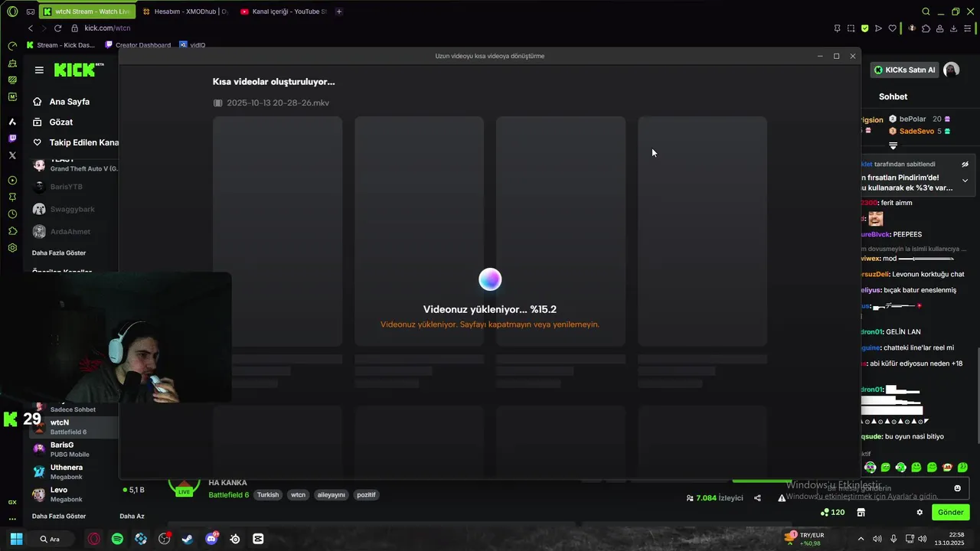The image size is (980, 551).
Task: Open the easy setup sliders icon
Action: coord(968,28)
